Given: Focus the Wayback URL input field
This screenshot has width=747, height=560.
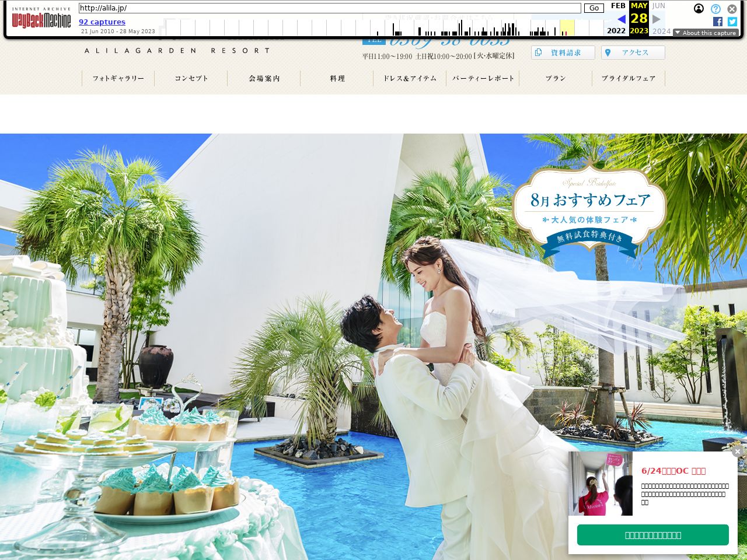Looking at the screenshot, I should 330,8.
